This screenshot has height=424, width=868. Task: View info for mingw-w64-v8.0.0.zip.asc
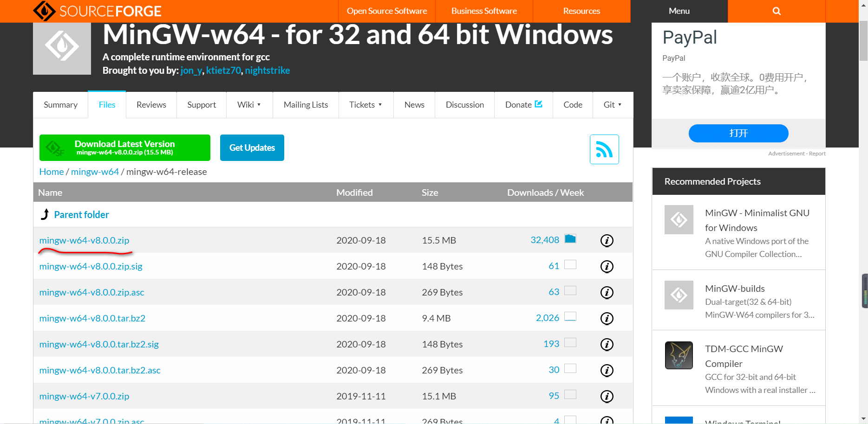click(607, 292)
